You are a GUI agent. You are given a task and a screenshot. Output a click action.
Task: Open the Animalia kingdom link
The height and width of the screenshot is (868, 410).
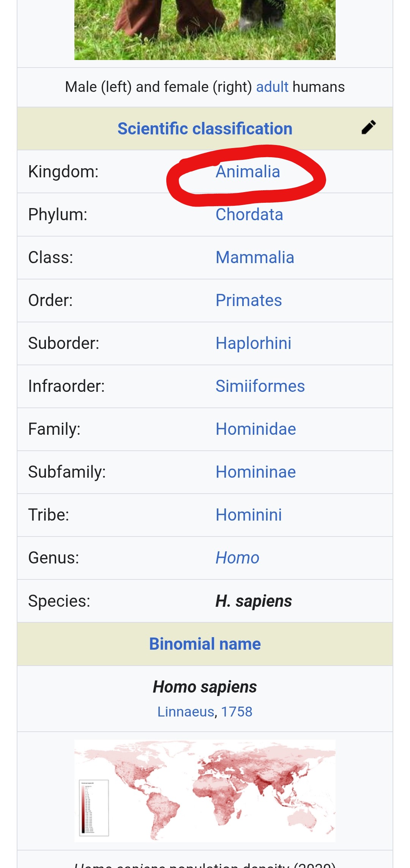[x=248, y=172]
